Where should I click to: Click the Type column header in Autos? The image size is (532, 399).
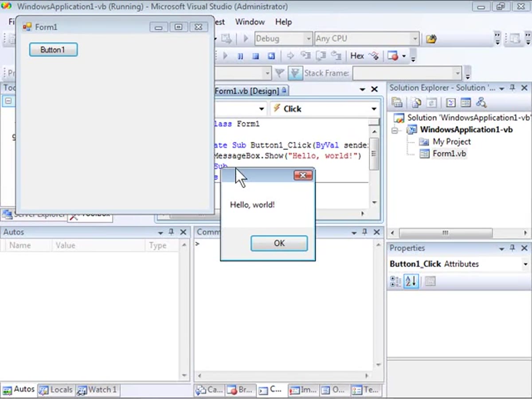coord(162,245)
